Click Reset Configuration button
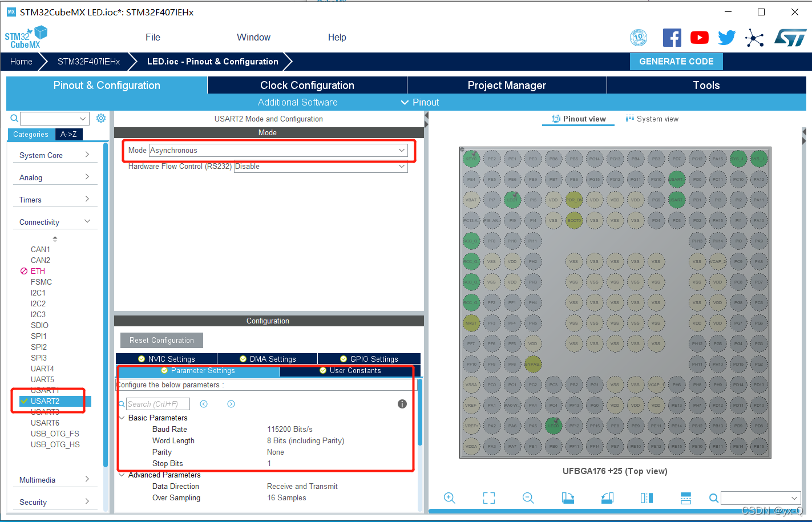This screenshot has height=522, width=812. pos(161,340)
